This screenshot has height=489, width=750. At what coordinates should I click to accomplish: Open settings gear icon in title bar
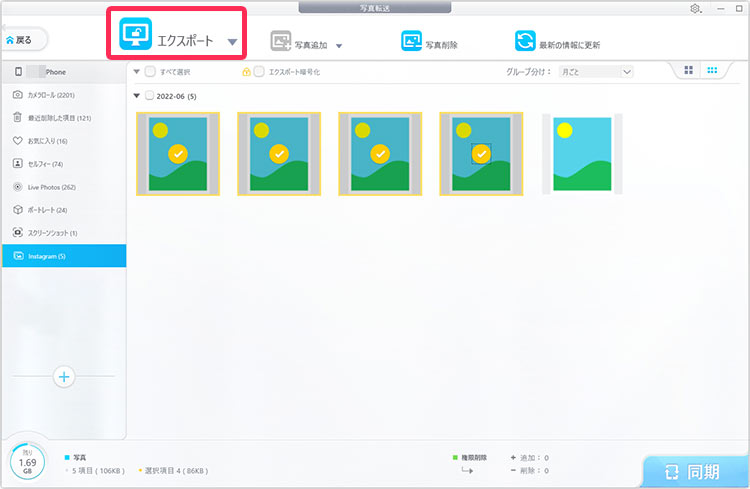[x=696, y=8]
